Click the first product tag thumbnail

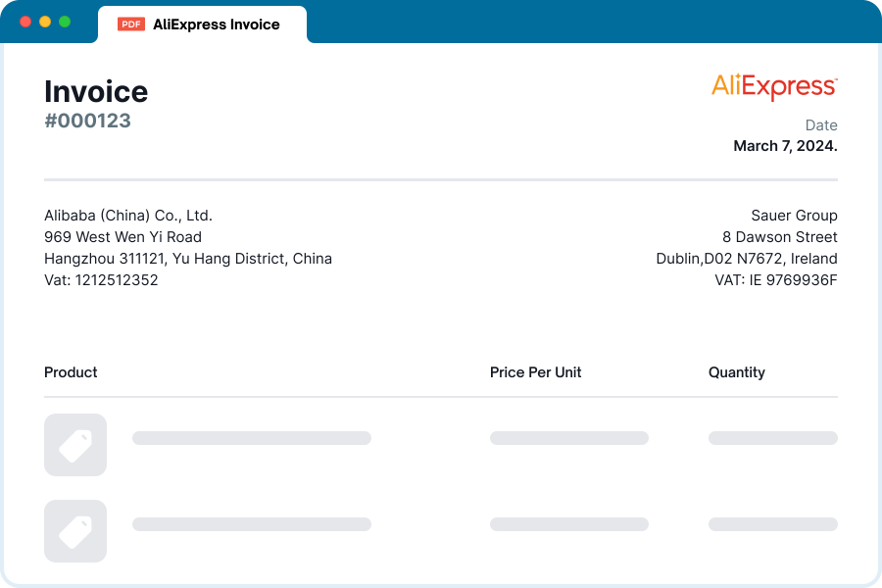click(75, 445)
